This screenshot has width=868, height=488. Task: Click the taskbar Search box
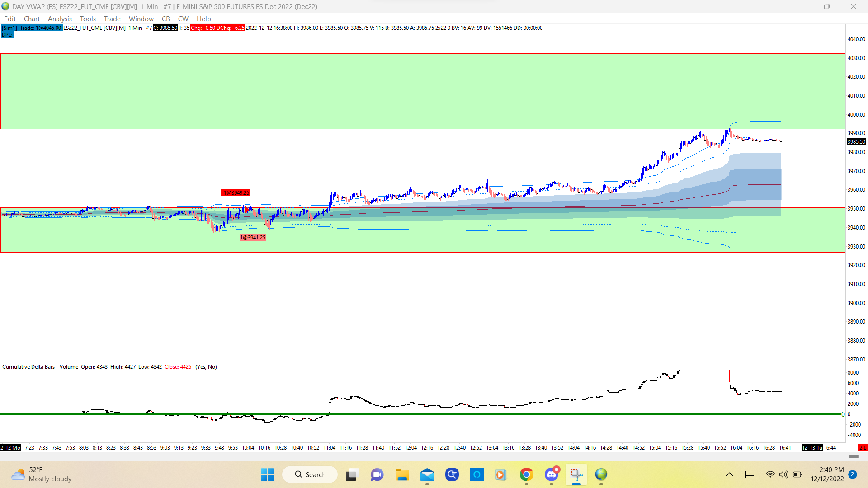tap(310, 474)
